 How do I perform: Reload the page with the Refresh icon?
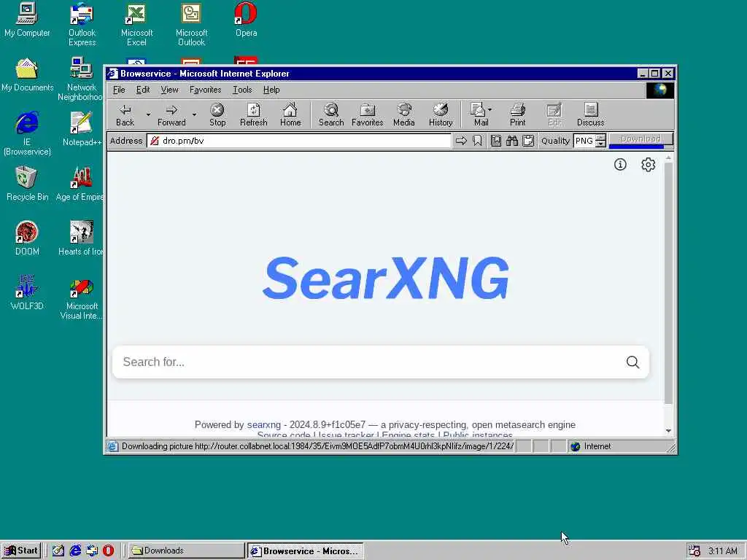[x=253, y=114]
